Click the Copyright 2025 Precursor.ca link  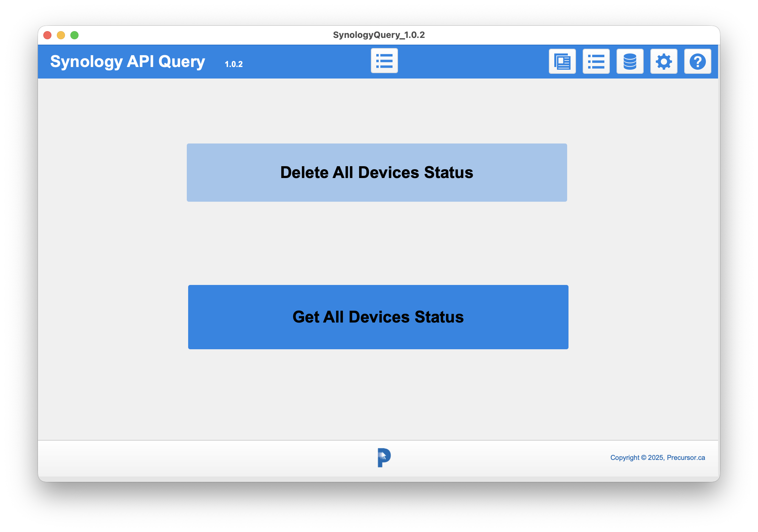[657, 458]
